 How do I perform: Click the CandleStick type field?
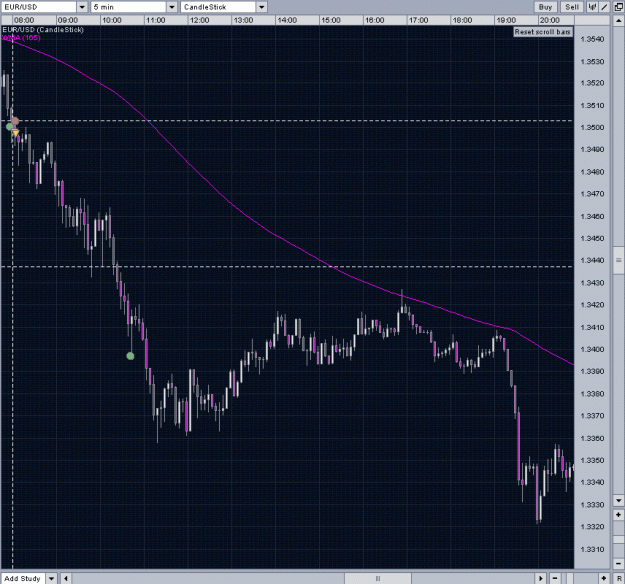pos(218,7)
